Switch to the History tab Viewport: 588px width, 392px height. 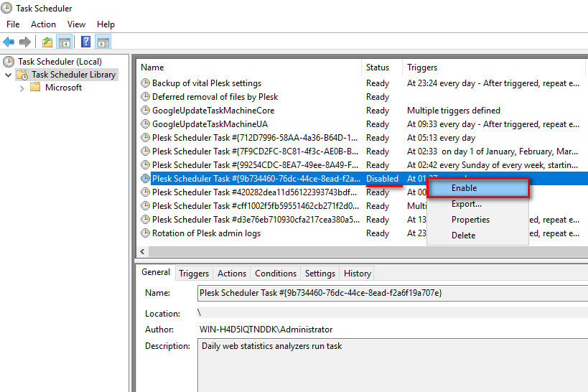[x=357, y=274]
